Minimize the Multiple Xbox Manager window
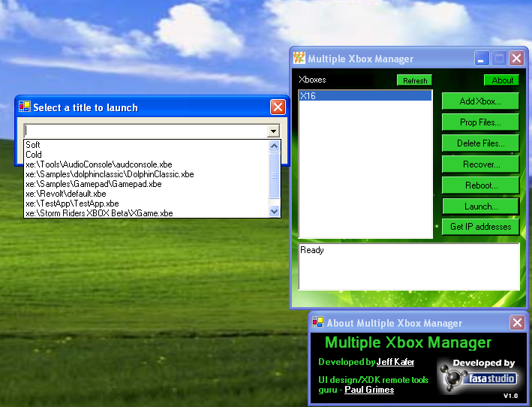Screen dimensions: 532x407 pos(482,59)
